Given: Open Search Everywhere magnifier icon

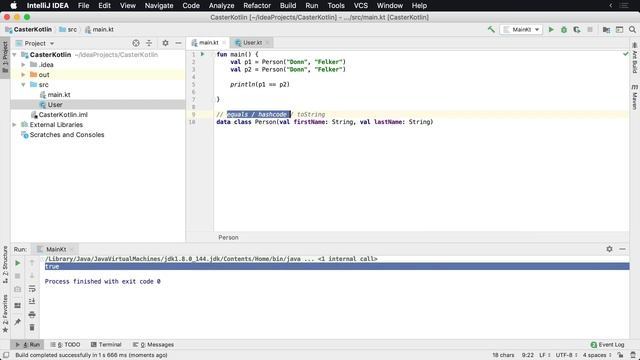Looking at the screenshot, I should pos(632,29).
